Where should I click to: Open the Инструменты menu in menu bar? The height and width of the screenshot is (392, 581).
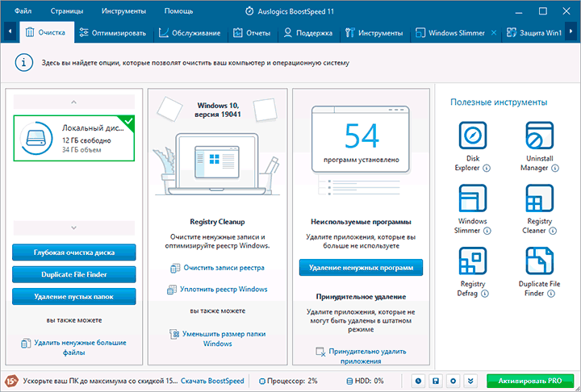[x=123, y=11]
